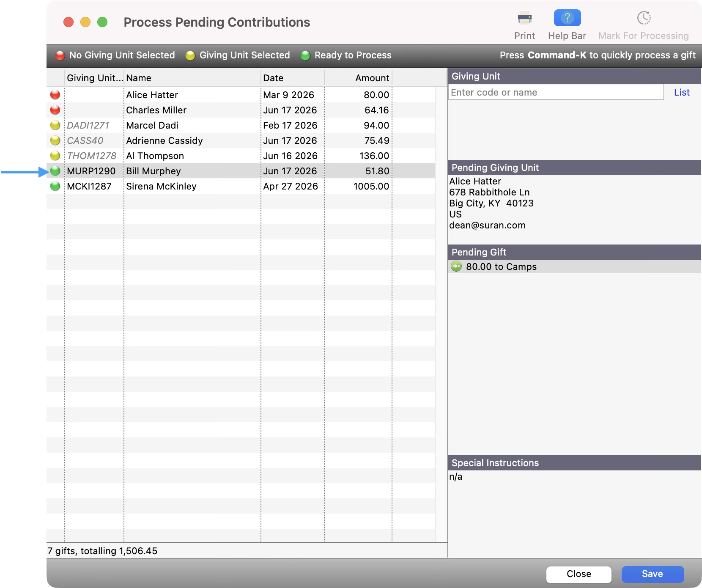Click giving unit code THOM1278
Image resolution: width=702 pixels, height=588 pixels.
pyautogui.click(x=91, y=156)
